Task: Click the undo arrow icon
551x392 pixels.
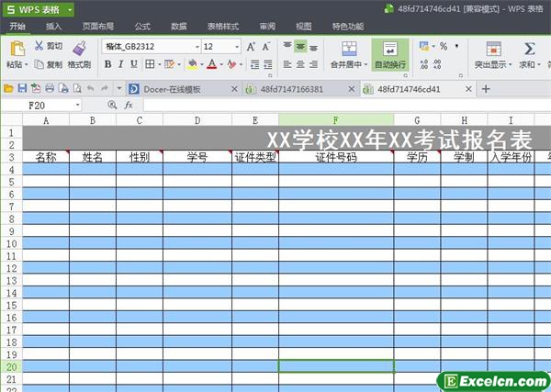Action: click(x=91, y=88)
